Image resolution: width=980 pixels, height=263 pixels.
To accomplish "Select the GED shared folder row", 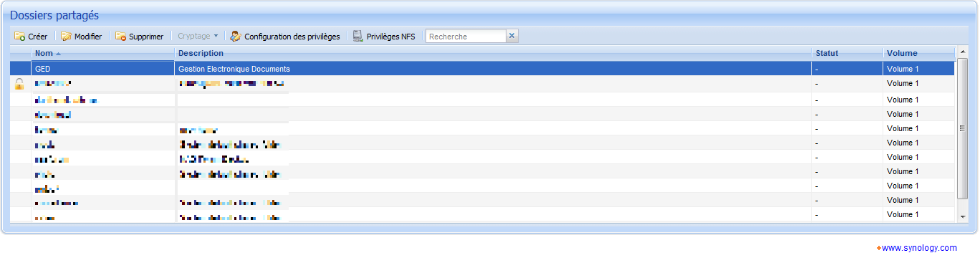I will 482,70.
